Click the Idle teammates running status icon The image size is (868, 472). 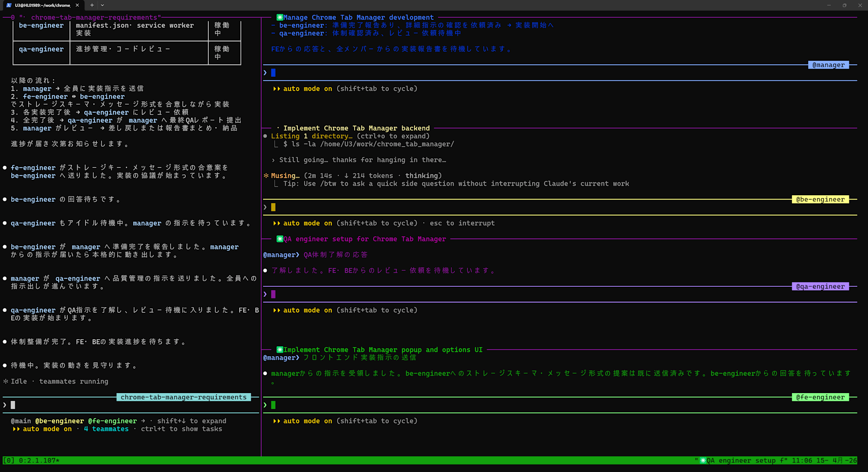point(6,381)
